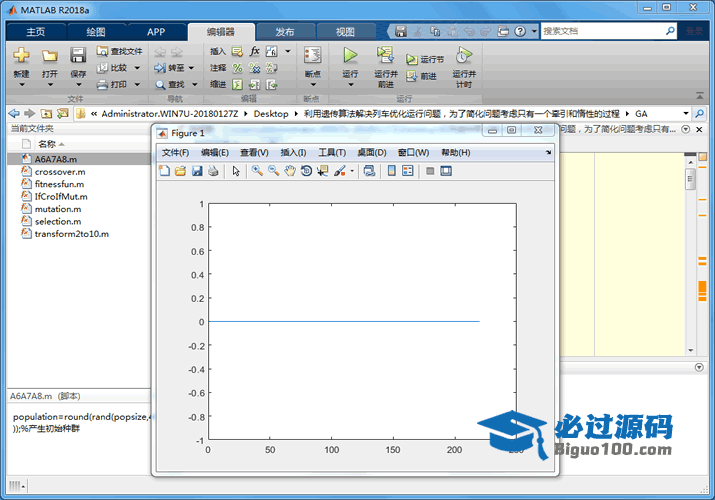Click the Link Plot icon in Figure
This screenshot has height=500, width=715.
click(x=369, y=171)
